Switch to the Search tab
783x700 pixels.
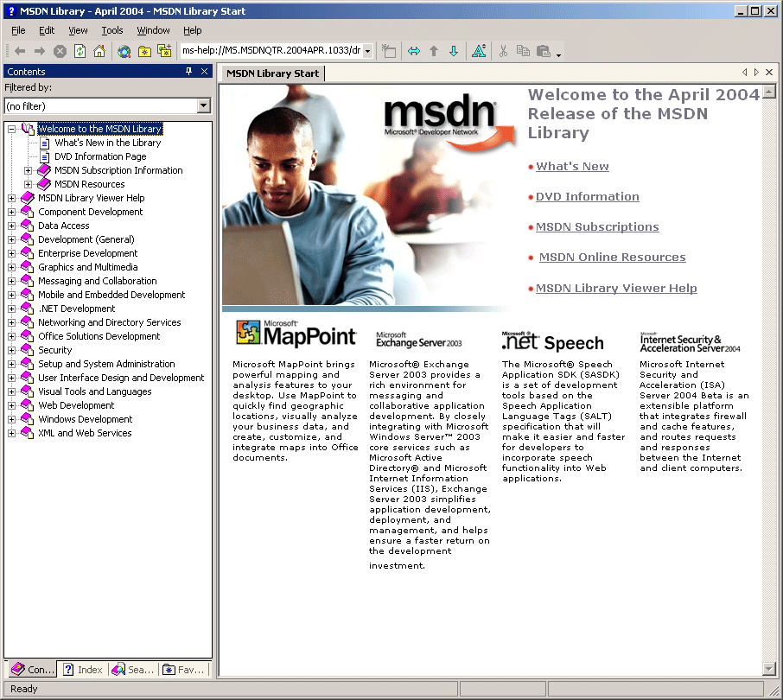pyautogui.click(x=133, y=670)
